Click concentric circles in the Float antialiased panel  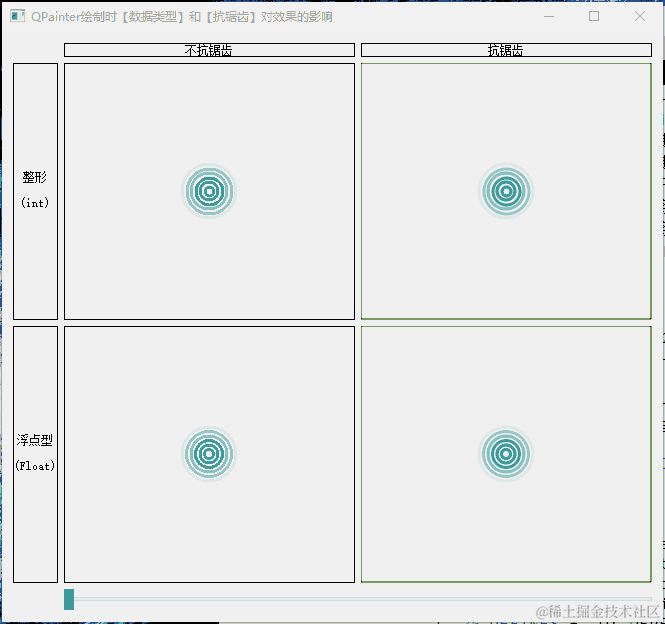[506, 454]
